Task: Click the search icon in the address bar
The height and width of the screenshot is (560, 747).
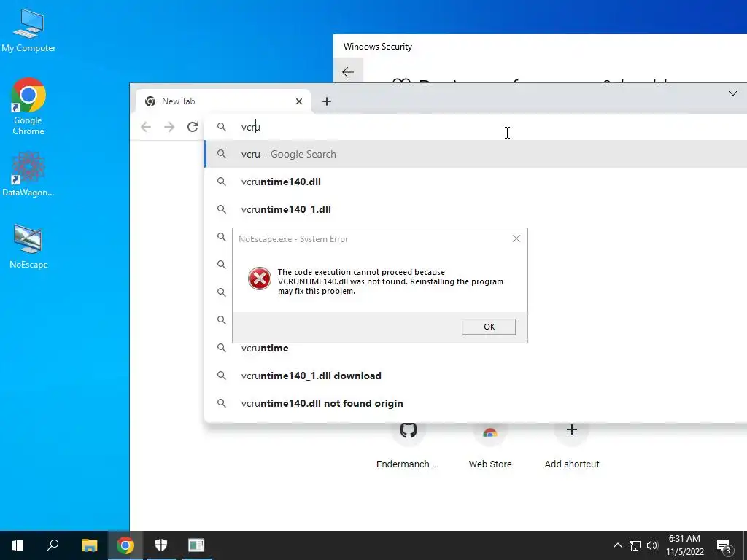Action: click(x=222, y=127)
